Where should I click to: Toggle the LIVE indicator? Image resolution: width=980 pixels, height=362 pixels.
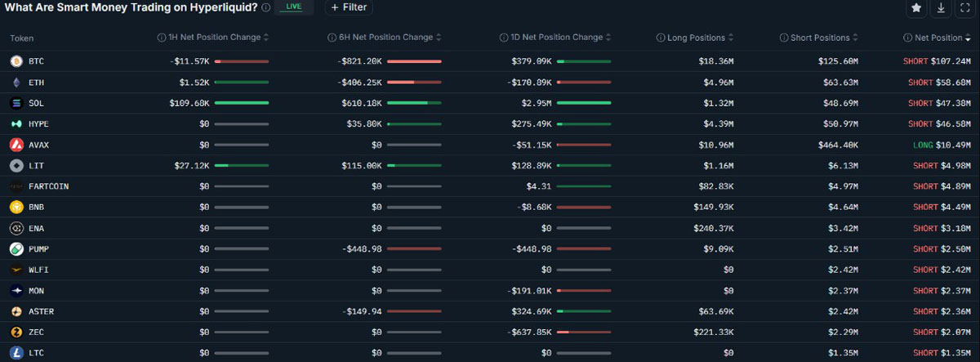tap(293, 7)
